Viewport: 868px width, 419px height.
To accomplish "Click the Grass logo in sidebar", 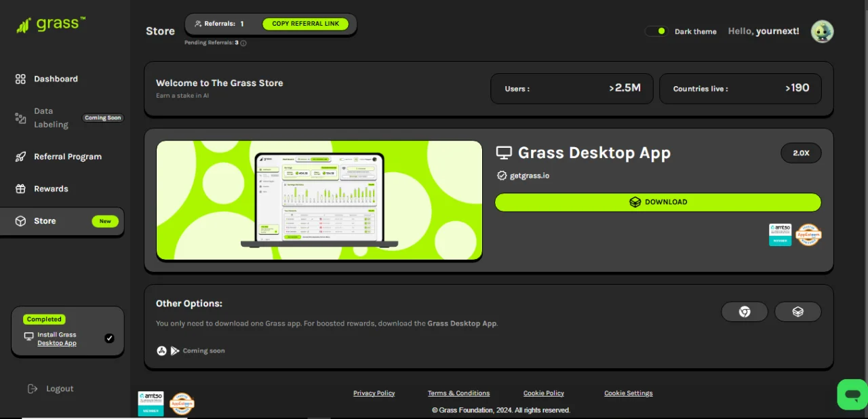I will tap(52, 24).
